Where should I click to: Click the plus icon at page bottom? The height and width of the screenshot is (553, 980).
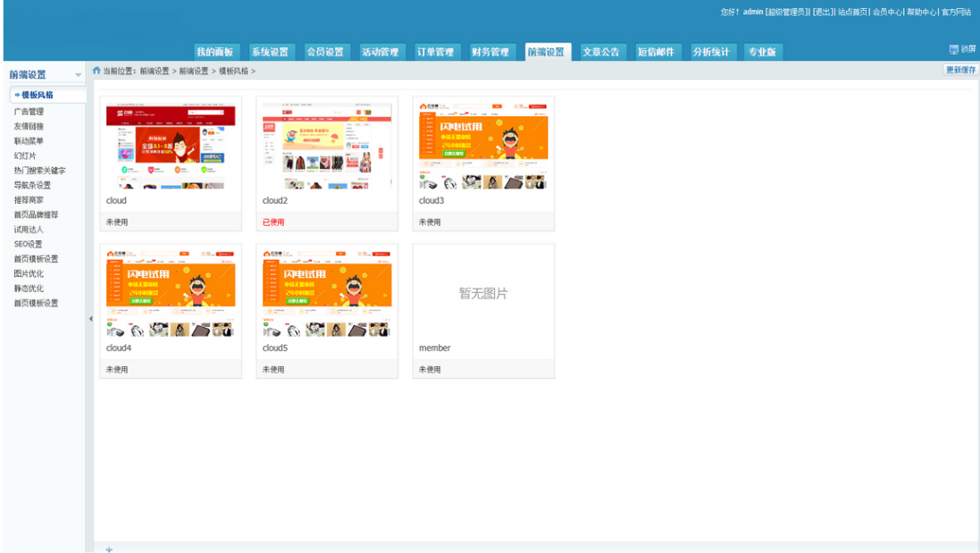(108, 550)
